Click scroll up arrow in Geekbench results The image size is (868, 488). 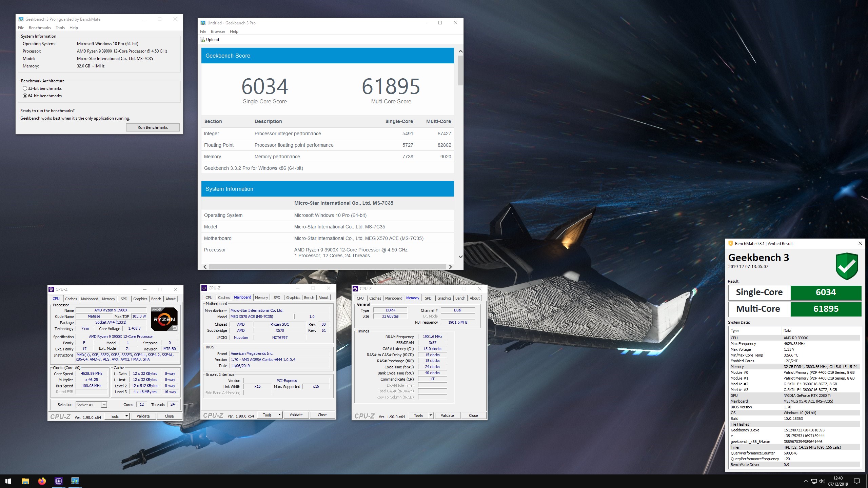[x=460, y=52]
